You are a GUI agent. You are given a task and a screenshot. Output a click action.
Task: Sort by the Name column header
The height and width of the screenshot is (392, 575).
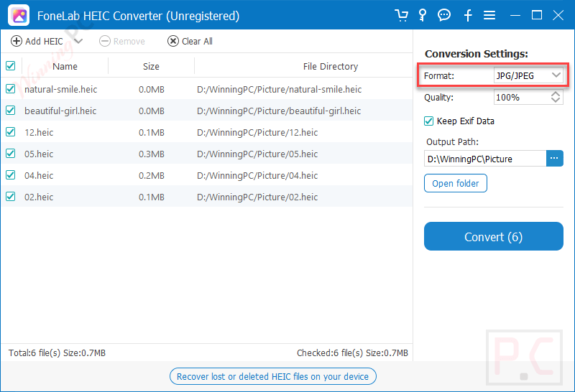(65, 66)
